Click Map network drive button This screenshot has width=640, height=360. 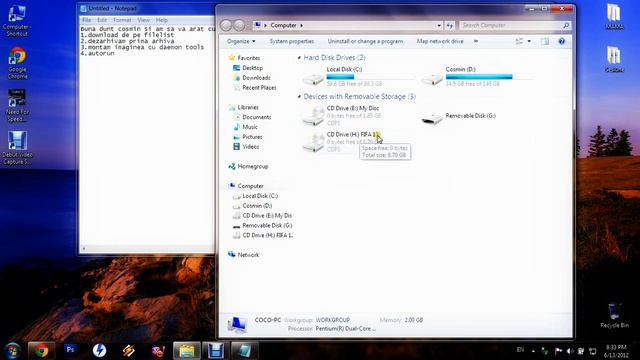coord(440,41)
